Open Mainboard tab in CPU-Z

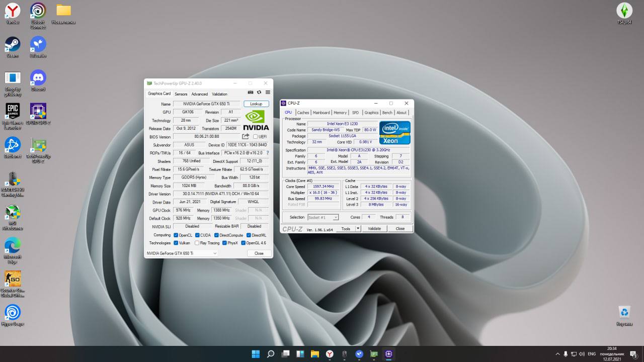point(321,113)
